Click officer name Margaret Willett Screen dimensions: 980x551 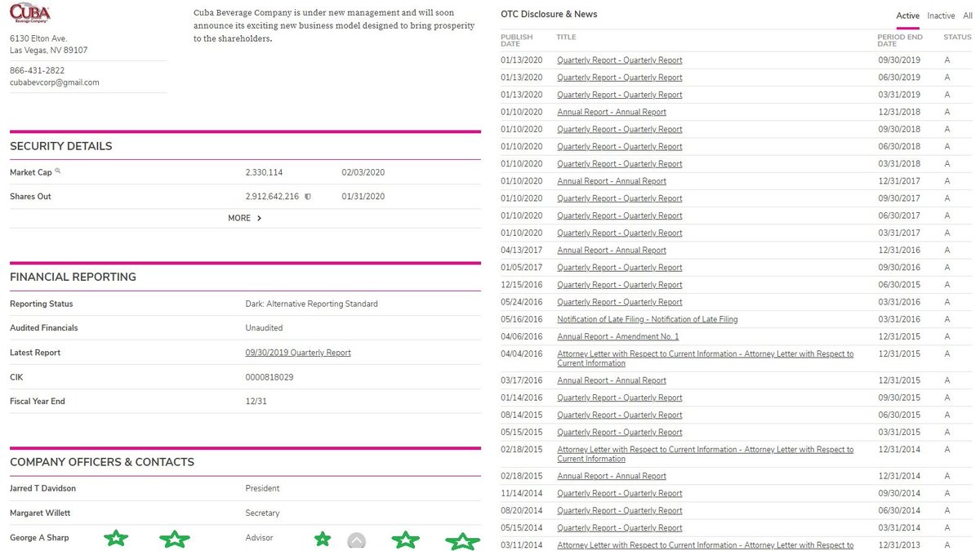pyautogui.click(x=40, y=513)
